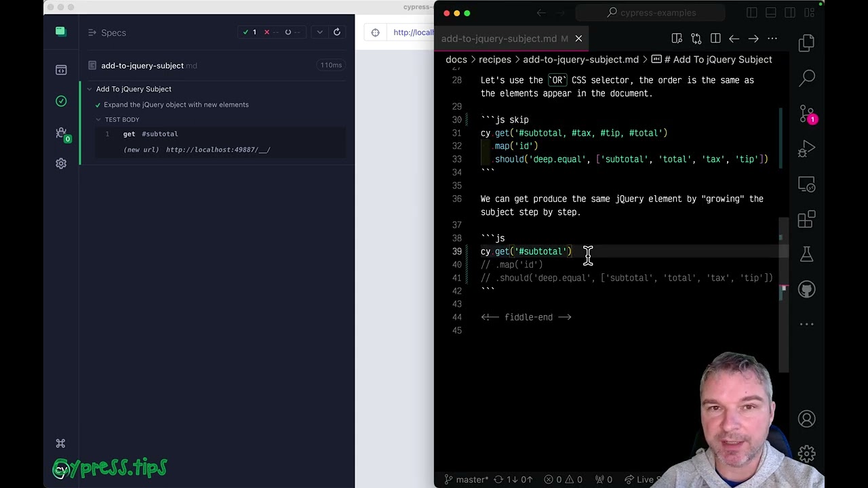Navigate to next edit location arrow in editor toolbar
Screen dimensions: 868x488
click(753, 39)
